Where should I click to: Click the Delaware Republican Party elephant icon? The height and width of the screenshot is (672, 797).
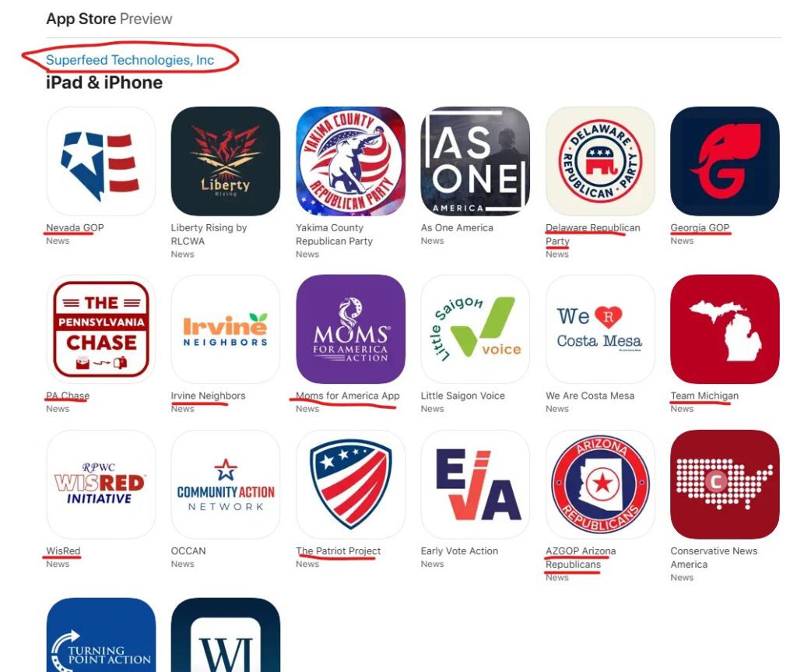point(600,160)
